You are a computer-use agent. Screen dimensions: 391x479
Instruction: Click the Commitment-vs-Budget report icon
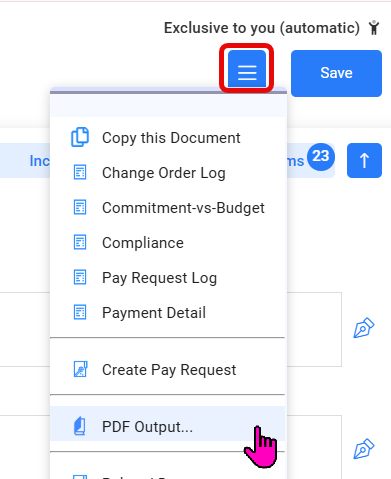pos(80,207)
